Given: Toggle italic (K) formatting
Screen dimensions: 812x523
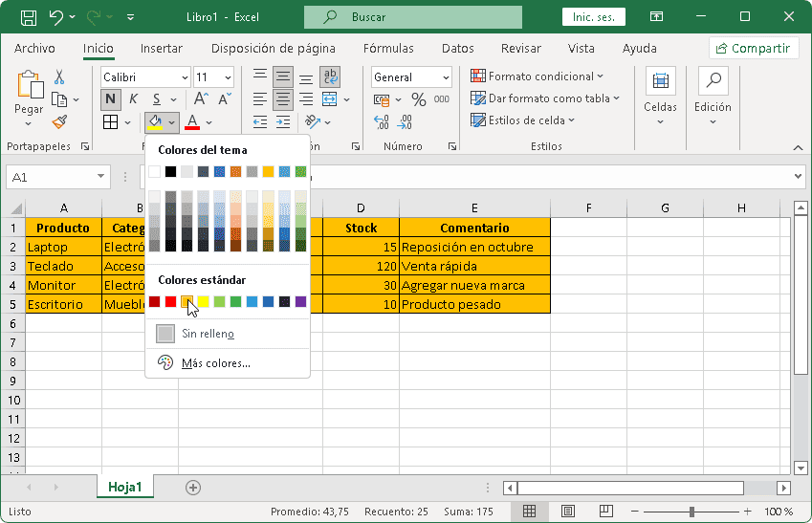Looking at the screenshot, I should [133, 98].
